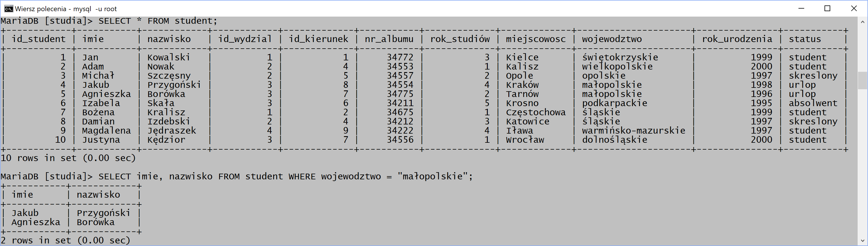Click the '10 rows in set (0.00 sec)' message

tap(68, 158)
